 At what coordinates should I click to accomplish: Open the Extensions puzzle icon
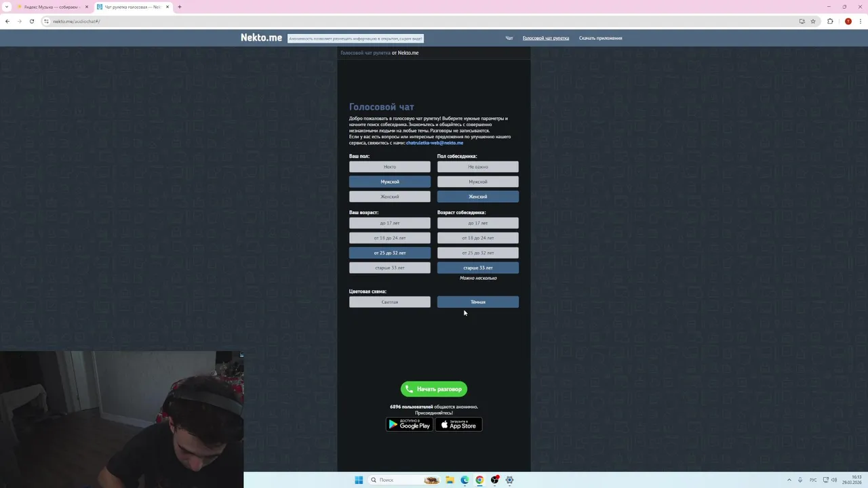click(x=830, y=21)
